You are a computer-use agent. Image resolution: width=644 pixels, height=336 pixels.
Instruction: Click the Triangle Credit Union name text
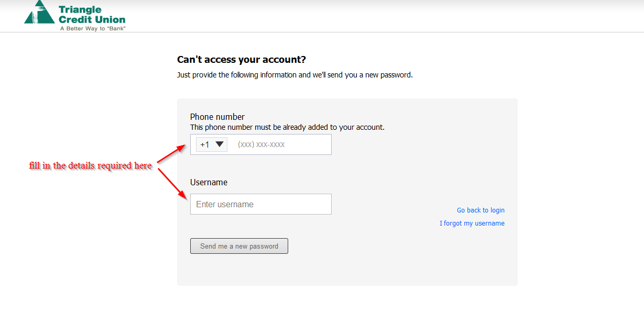click(x=92, y=15)
